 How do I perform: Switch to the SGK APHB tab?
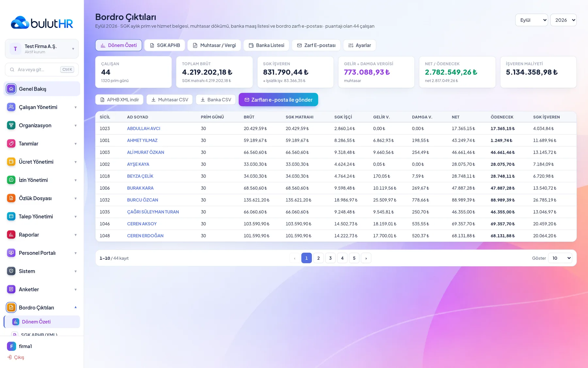tap(165, 45)
